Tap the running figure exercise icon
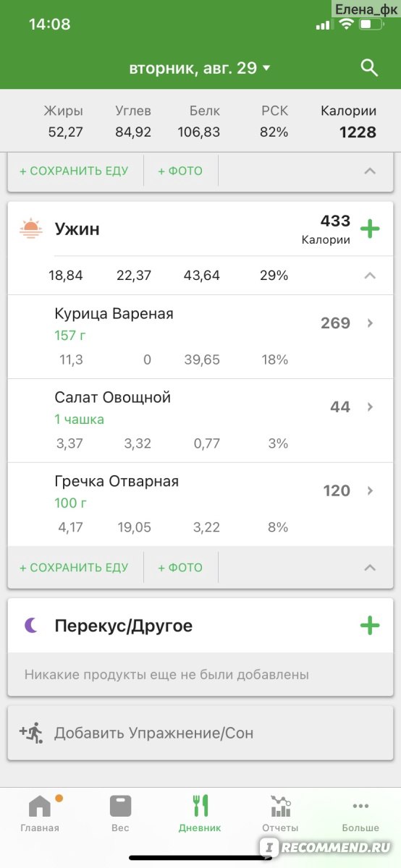 coord(31,733)
